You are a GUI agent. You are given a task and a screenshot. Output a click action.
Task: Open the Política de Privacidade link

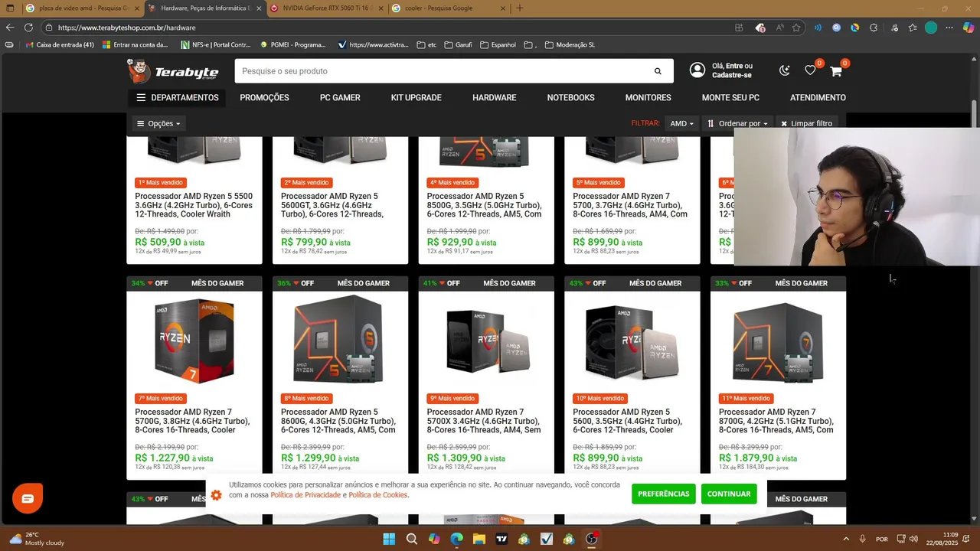click(305, 495)
